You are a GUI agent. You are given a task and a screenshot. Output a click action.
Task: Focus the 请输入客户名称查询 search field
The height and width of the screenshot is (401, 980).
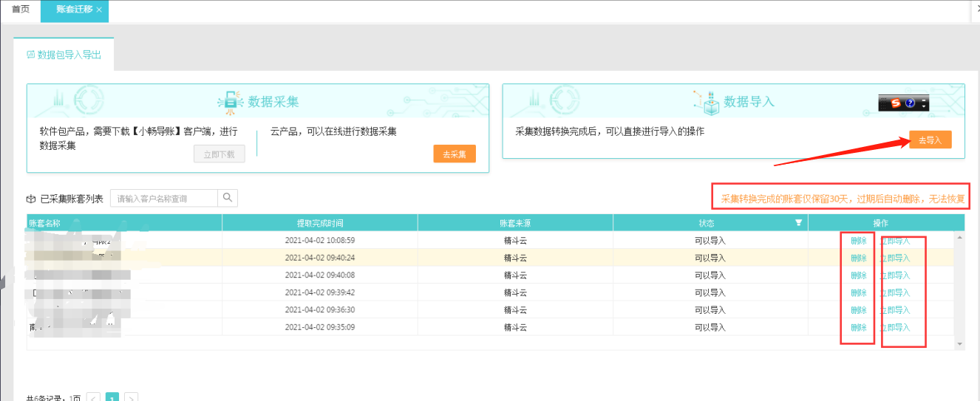pos(164,198)
